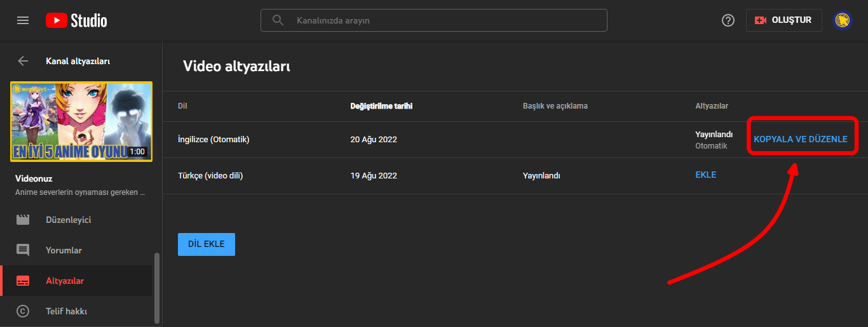Click the Yorumlar comment icon
868x327 pixels.
point(23,250)
